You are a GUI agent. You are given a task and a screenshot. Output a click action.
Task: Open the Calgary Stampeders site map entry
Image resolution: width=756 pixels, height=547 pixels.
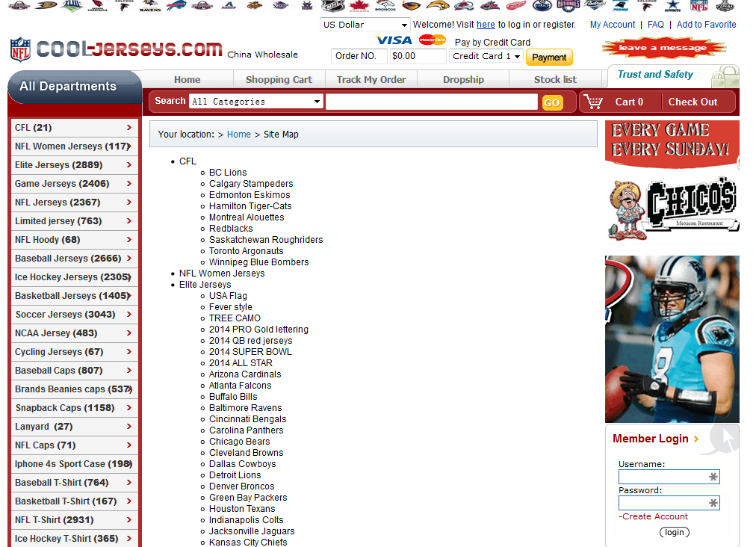251,184
